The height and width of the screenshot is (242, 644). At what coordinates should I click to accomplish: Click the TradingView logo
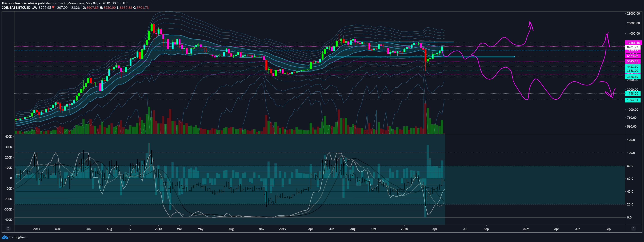tap(14, 237)
